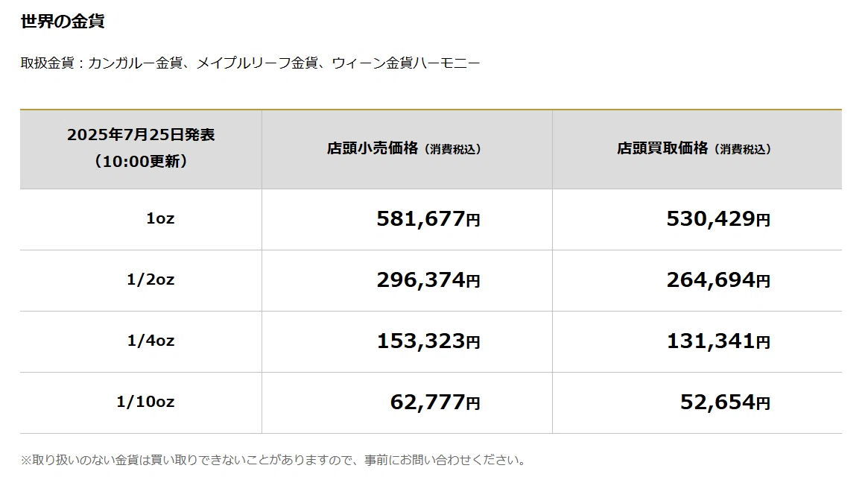Click the 581,677円 retail price
868x477 pixels.
tap(428, 219)
